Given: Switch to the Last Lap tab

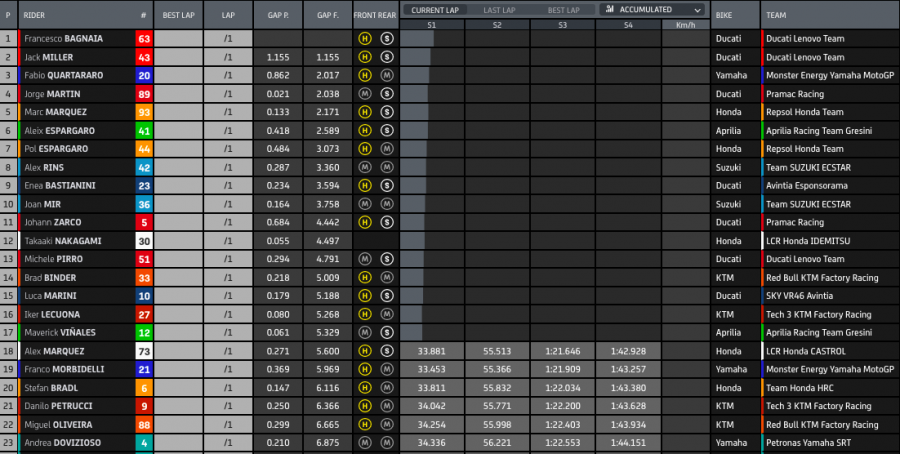Looking at the screenshot, I should (x=506, y=9).
